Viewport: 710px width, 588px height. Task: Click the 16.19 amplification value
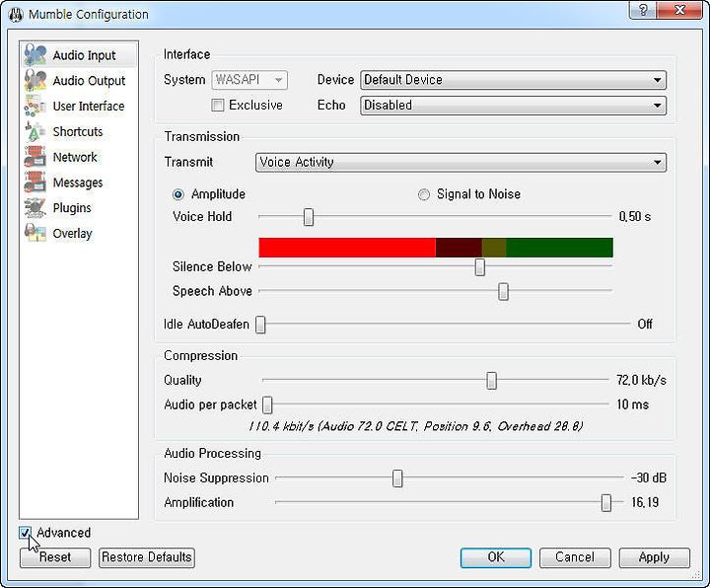[x=645, y=502]
